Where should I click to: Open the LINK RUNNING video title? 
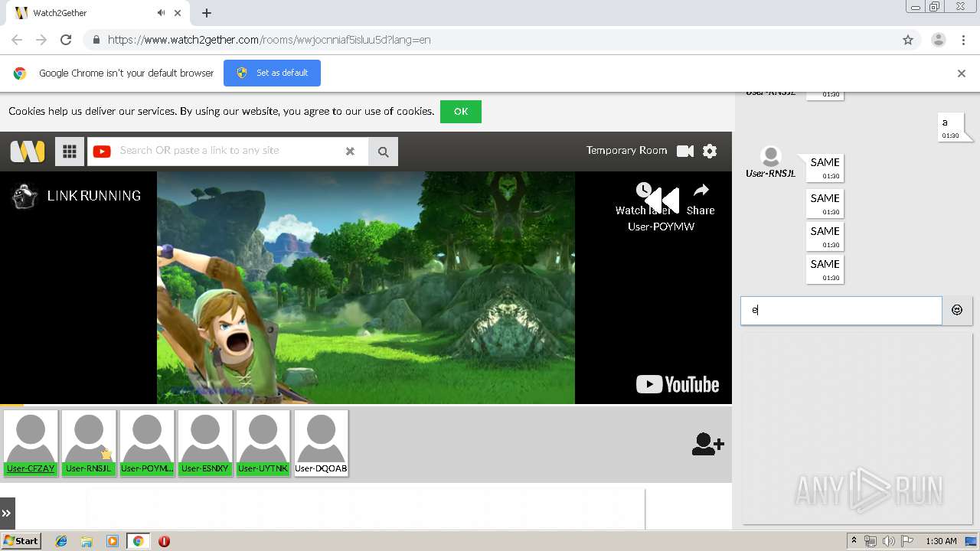click(x=94, y=196)
